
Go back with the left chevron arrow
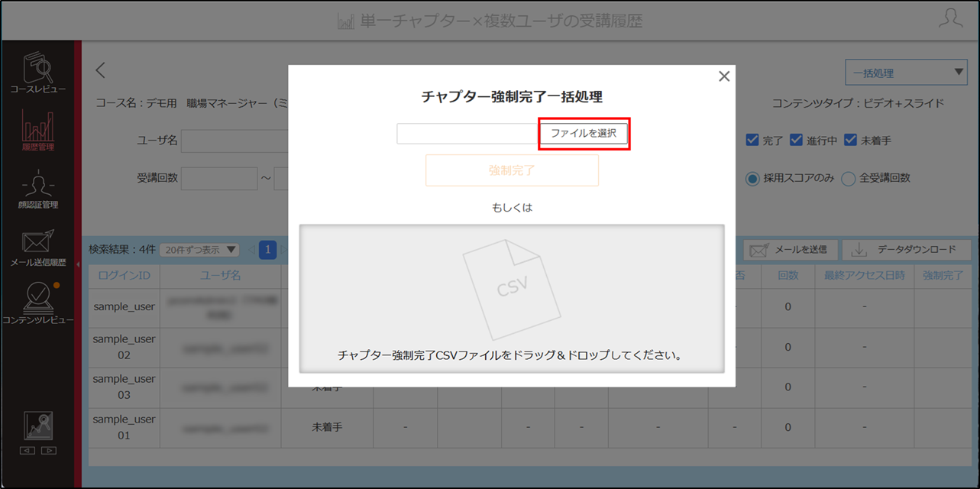(x=101, y=70)
